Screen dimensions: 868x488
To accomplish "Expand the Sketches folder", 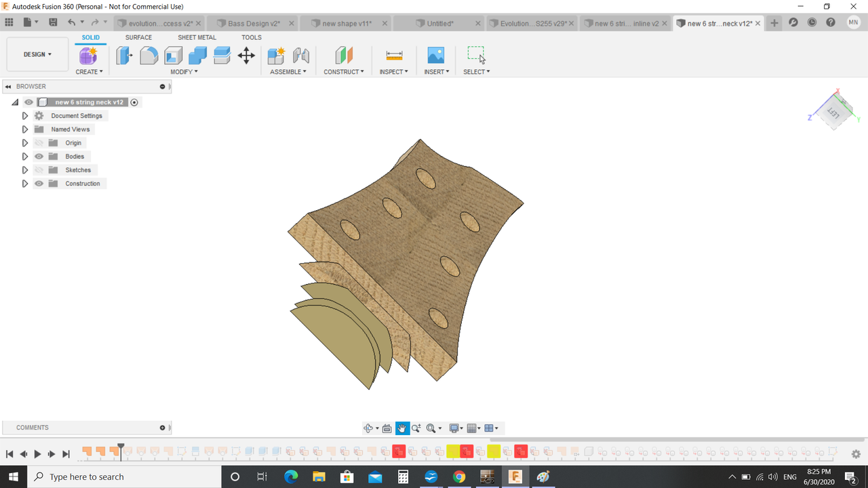I will tap(25, 170).
